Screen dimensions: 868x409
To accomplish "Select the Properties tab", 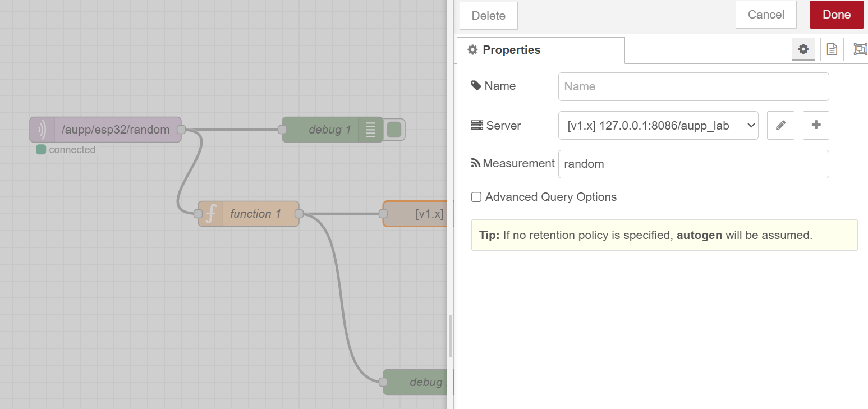I will tap(540, 50).
